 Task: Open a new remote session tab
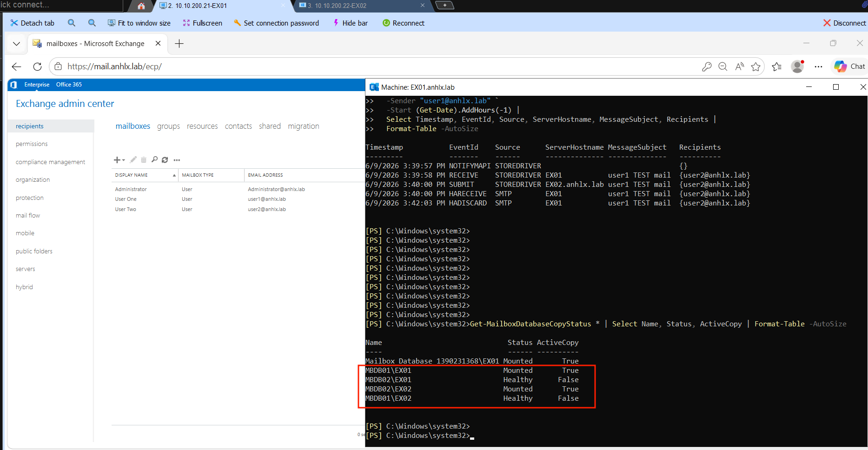point(445,5)
